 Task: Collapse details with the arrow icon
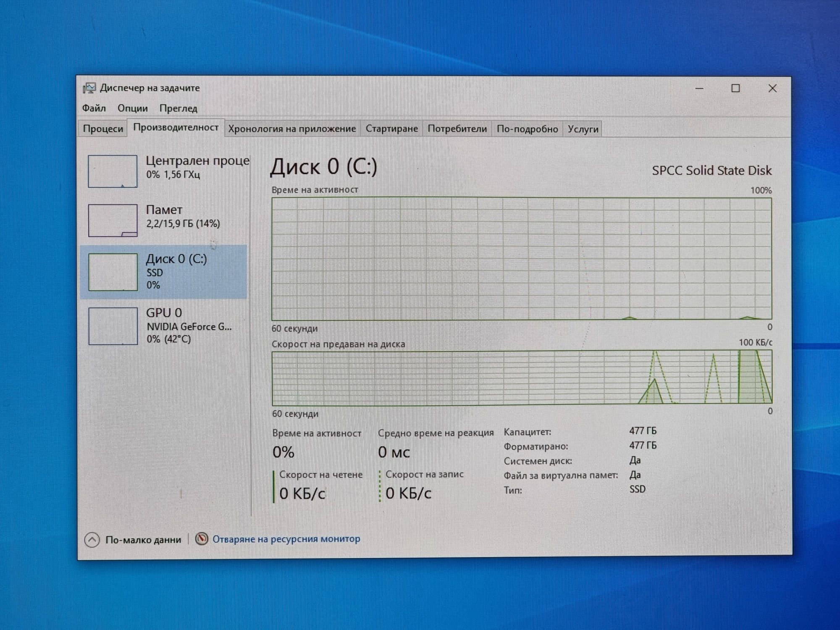(92, 540)
